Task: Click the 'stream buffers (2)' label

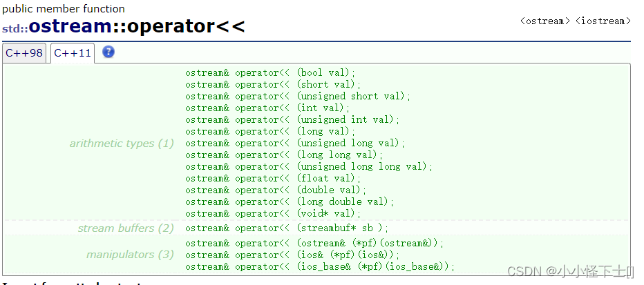Action: pyautogui.click(x=126, y=228)
